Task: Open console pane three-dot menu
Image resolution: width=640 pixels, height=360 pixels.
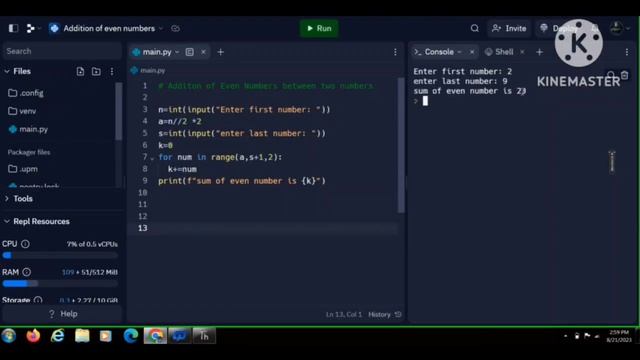Action: point(627,52)
